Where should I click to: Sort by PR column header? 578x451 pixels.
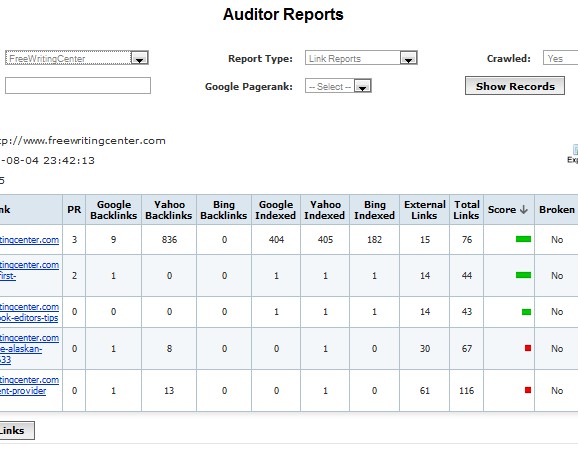click(x=74, y=209)
